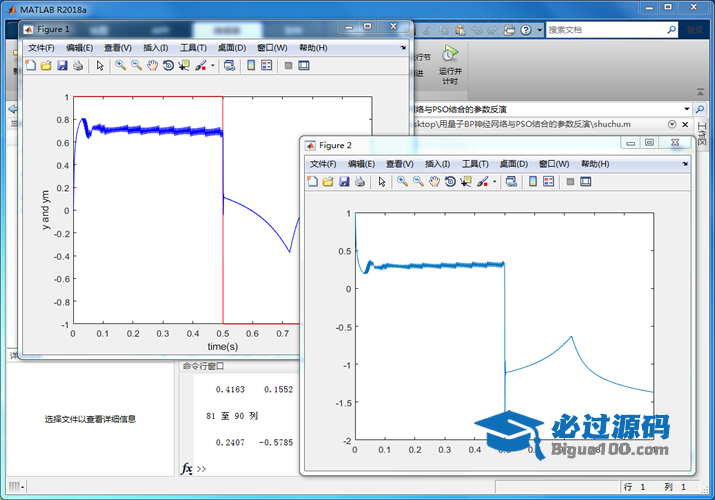Open 查看(V) menu in Figure 1
The height and width of the screenshot is (500, 715).
(118, 48)
